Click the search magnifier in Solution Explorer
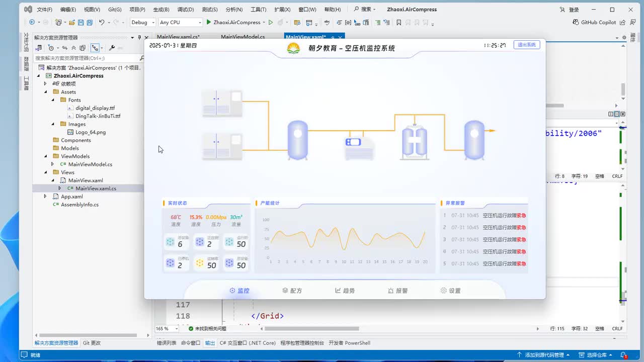This screenshot has height=362, width=644. [142, 58]
